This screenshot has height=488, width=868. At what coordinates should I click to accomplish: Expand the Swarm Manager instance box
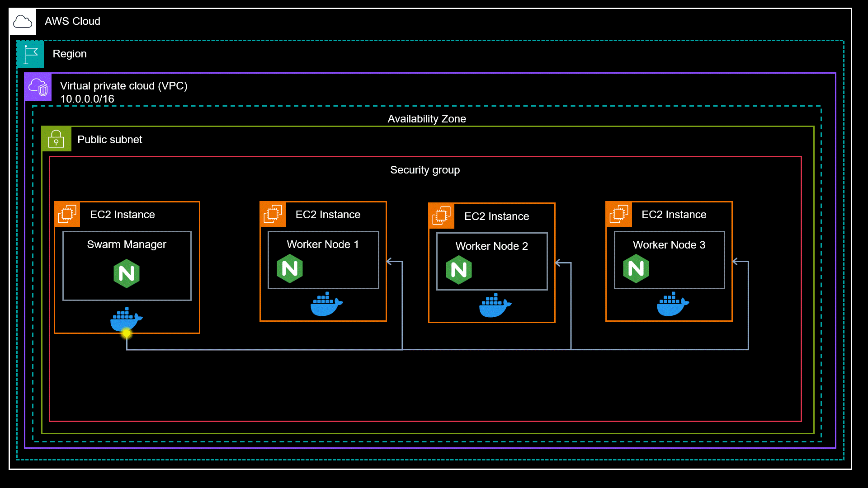click(x=127, y=267)
